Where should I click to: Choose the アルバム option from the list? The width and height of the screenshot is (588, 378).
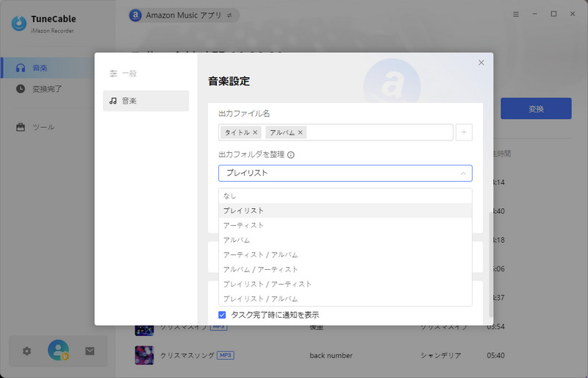click(x=345, y=240)
